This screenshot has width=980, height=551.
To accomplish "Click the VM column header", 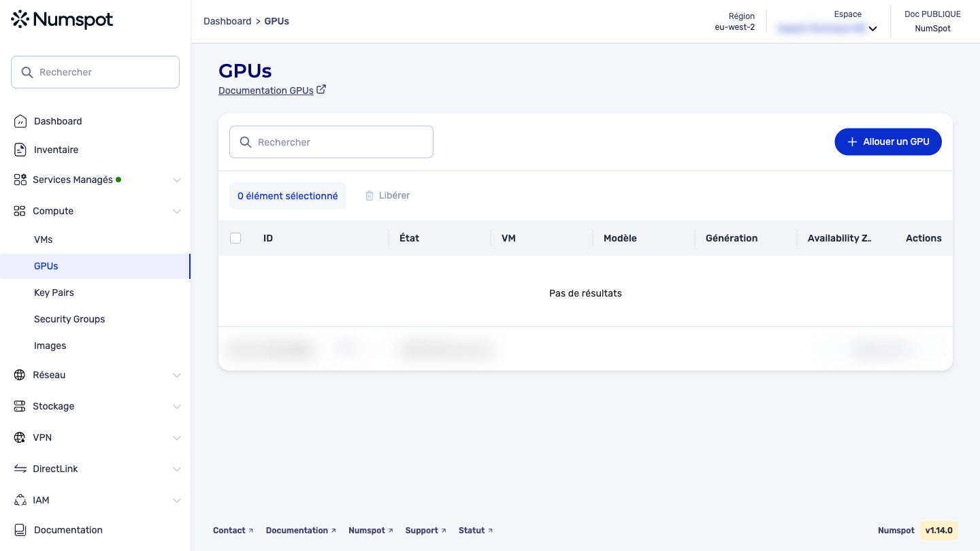I will (x=508, y=238).
